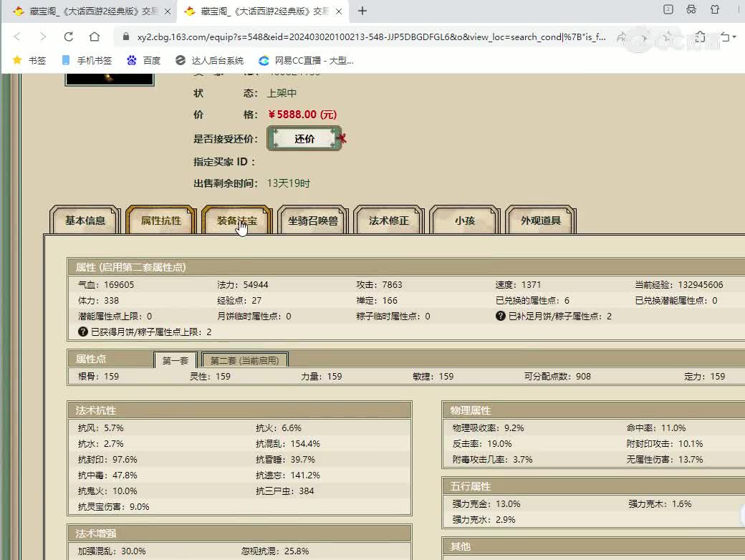Open the 书签 bookmarks folder
745x560 pixels.
click(x=29, y=60)
